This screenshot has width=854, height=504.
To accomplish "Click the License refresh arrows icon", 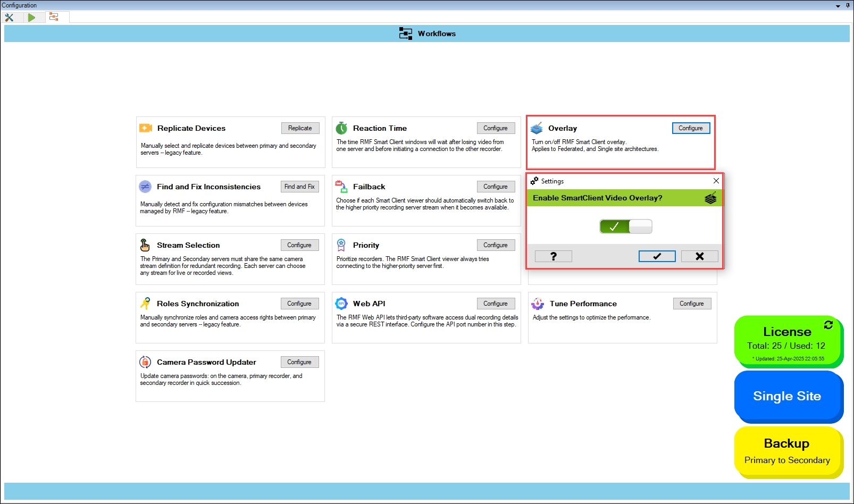I will (828, 325).
